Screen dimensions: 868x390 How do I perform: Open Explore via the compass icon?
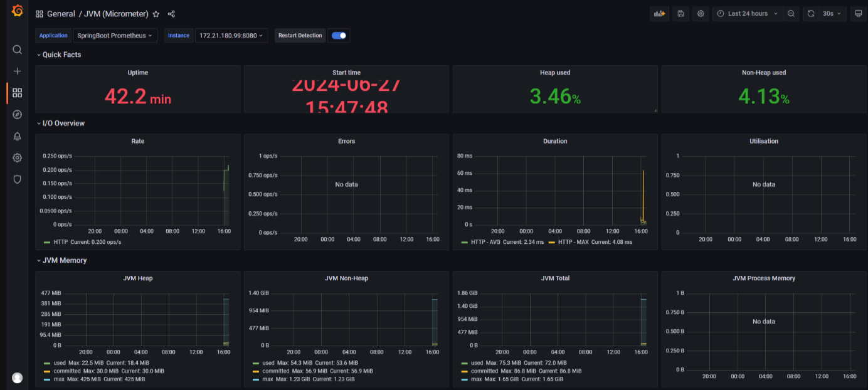18,114
